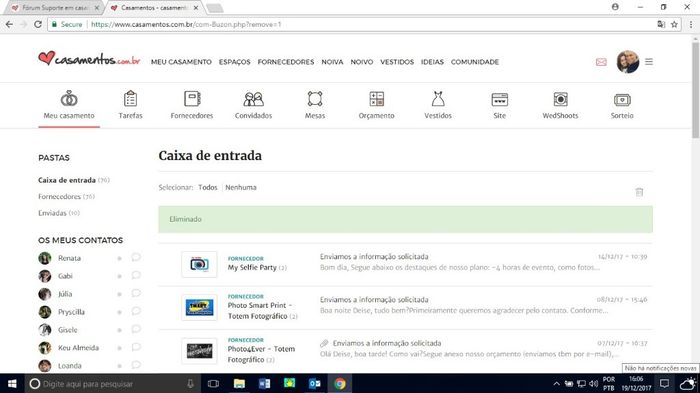Click the browser reload icon

click(38, 24)
